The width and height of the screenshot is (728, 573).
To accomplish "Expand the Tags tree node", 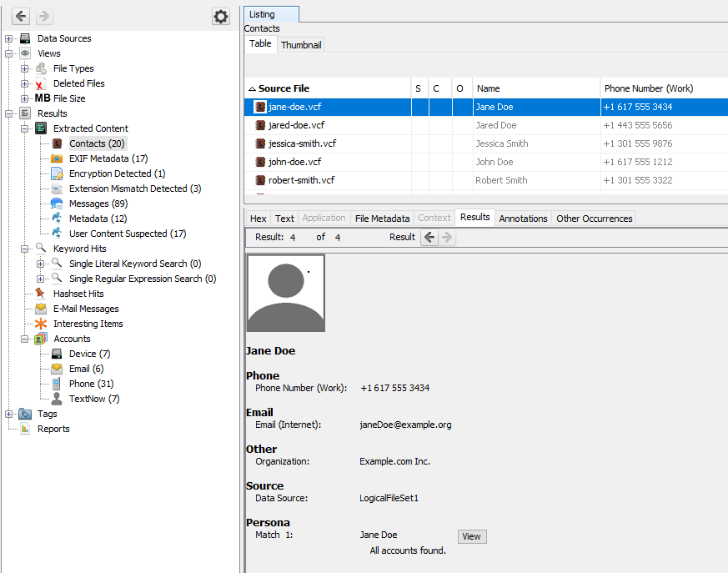I will pos(9,414).
